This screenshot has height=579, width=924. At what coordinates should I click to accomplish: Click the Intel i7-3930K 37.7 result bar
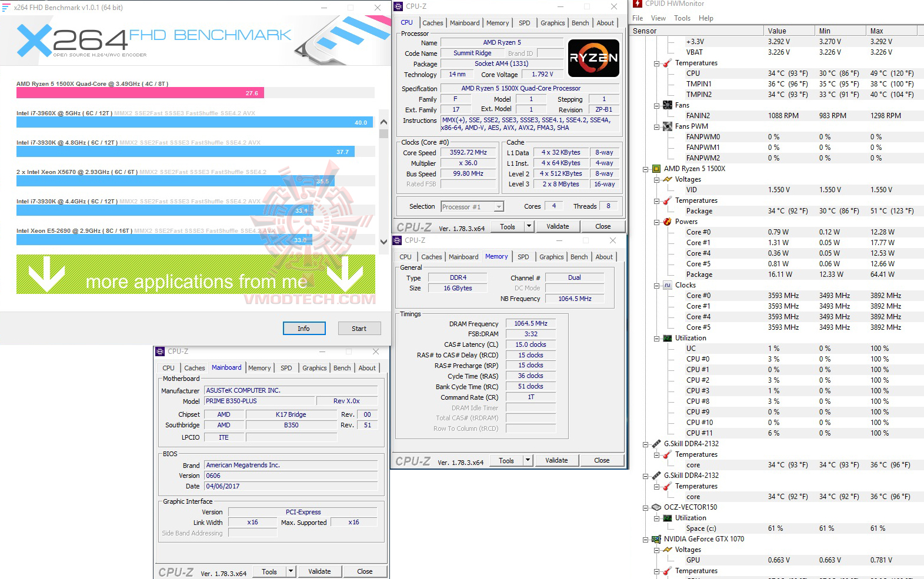click(x=185, y=152)
